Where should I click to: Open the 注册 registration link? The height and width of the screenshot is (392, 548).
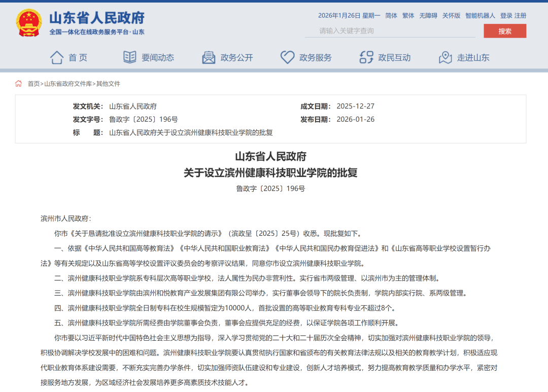(520, 16)
